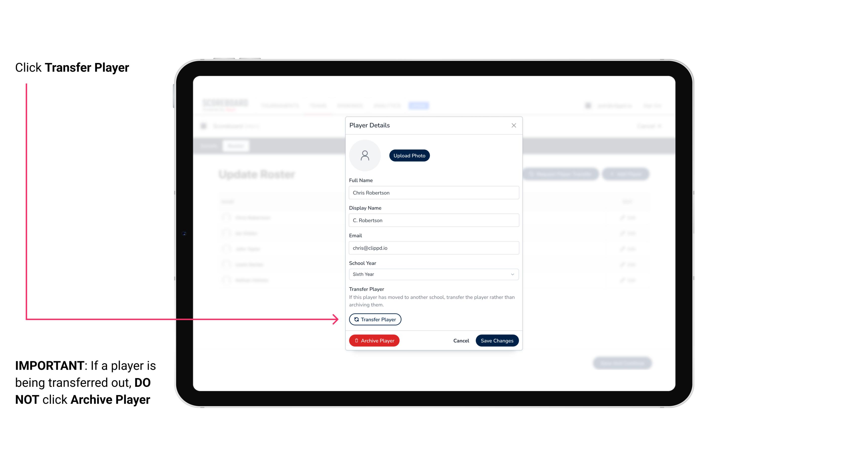The image size is (868, 467).
Task: Click the Transfer Player labeled text link
Action: (x=375, y=319)
